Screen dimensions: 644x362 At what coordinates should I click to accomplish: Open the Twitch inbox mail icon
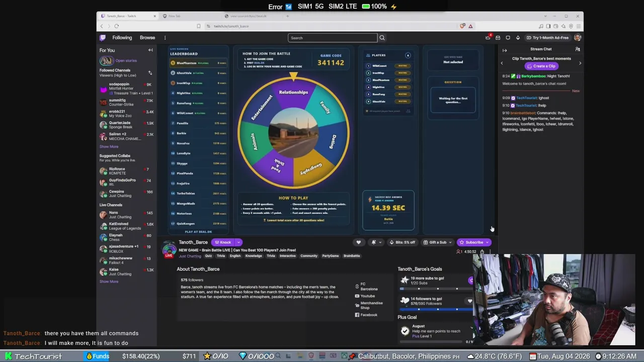point(498,38)
